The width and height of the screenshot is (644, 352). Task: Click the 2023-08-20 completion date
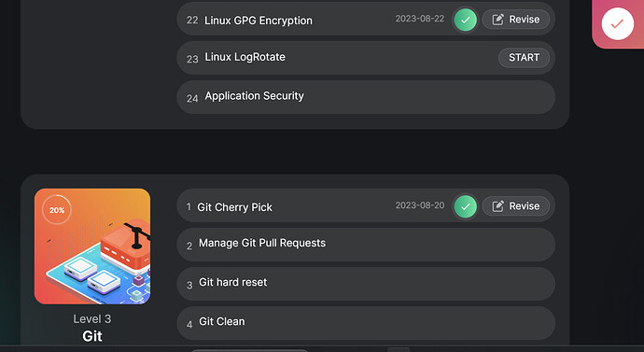tap(420, 205)
